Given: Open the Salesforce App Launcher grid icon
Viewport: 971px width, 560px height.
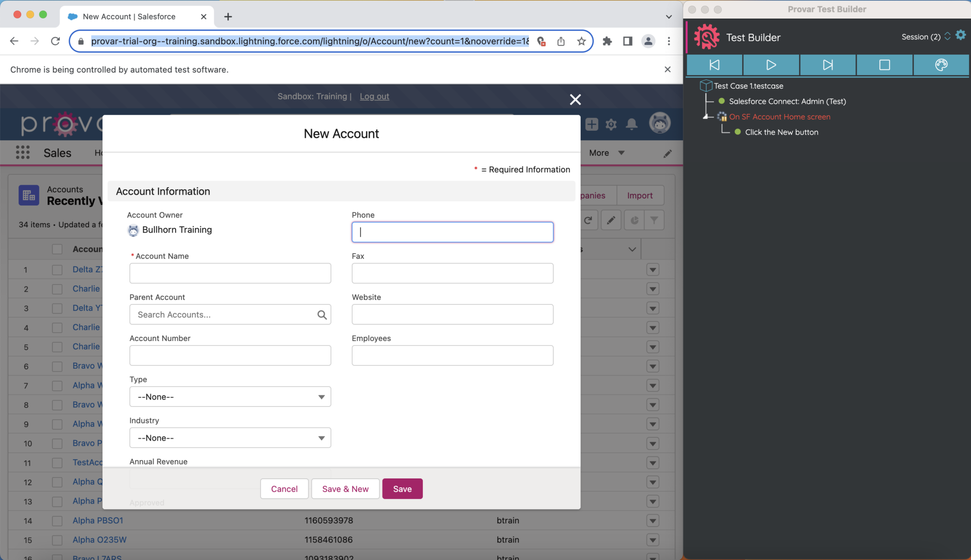Looking at the screenshot, I should (22, 153).
